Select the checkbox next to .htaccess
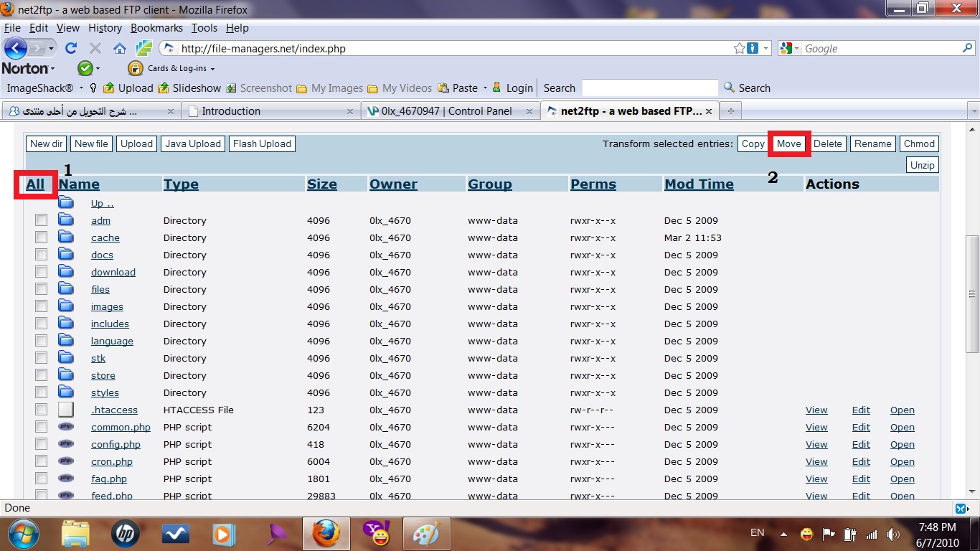This screenshot has width=980, height=551. [x=42, y=410]
